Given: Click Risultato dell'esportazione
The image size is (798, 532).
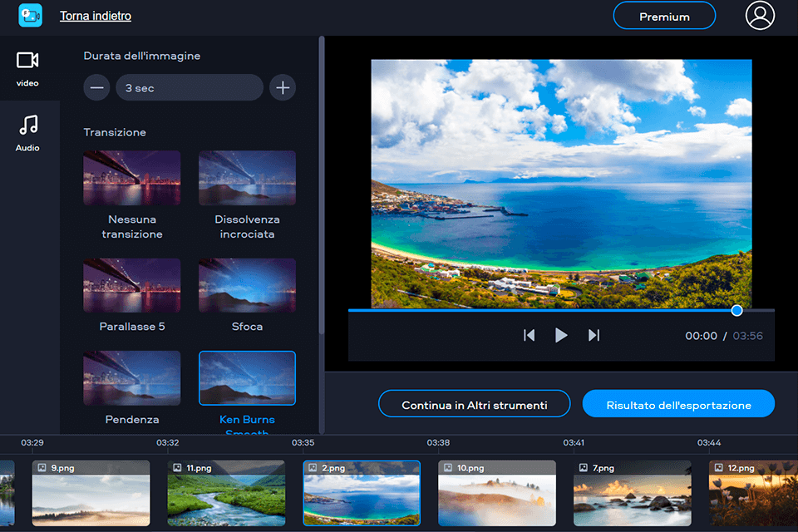Looking at the screenshot, I should [x=678, y=404].
